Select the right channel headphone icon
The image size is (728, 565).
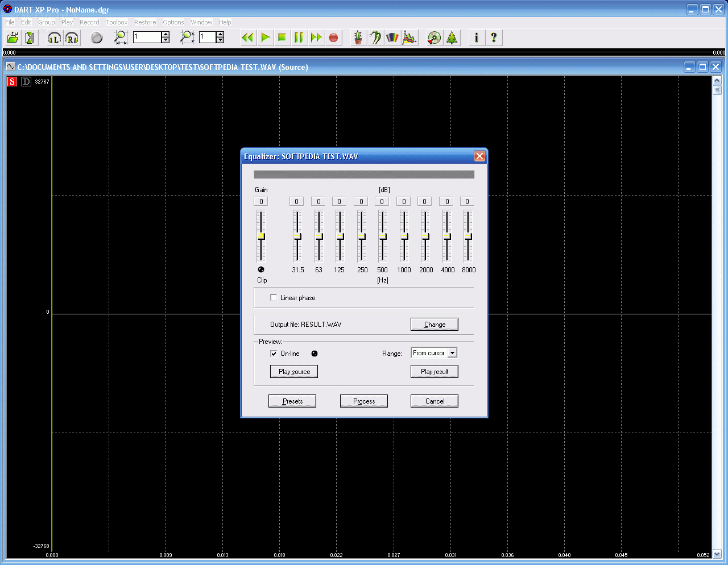[72, 38]
